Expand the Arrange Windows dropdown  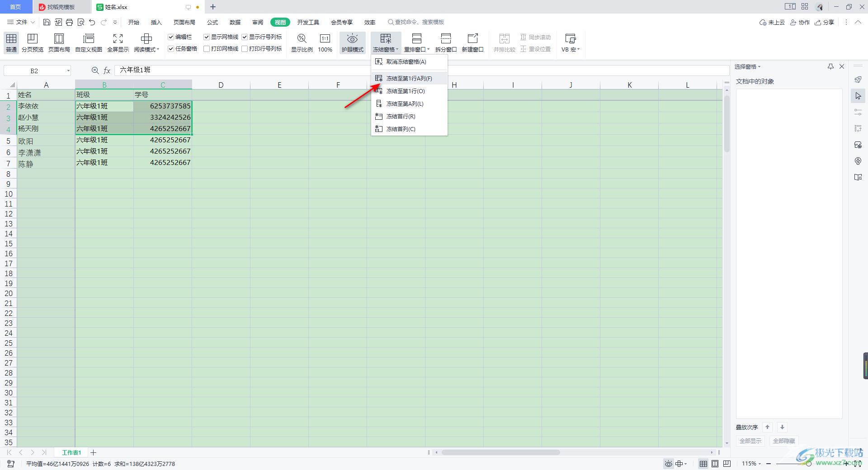[x=416, y=49]
